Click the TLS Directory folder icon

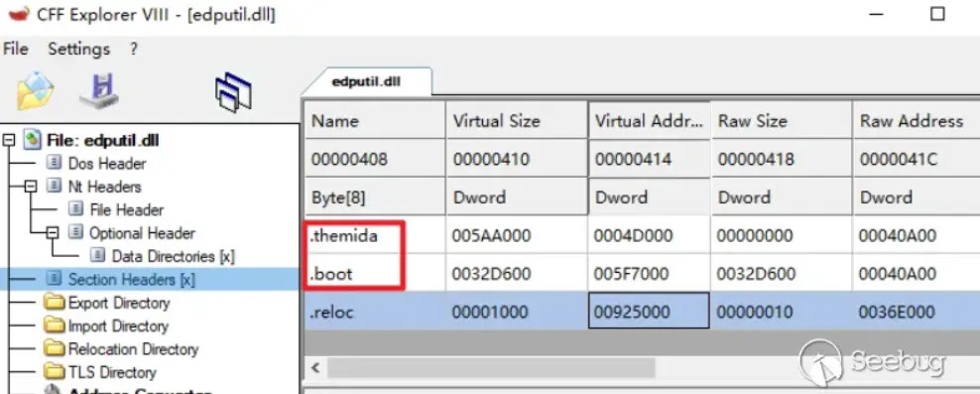click(x=55, y=372)
